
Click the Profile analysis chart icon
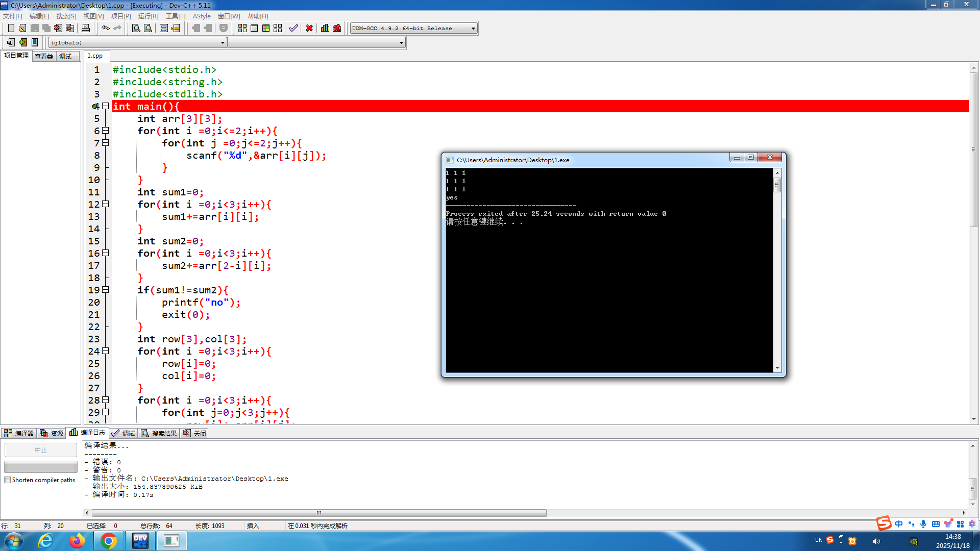pyautogui.click(x=325, y=28)
